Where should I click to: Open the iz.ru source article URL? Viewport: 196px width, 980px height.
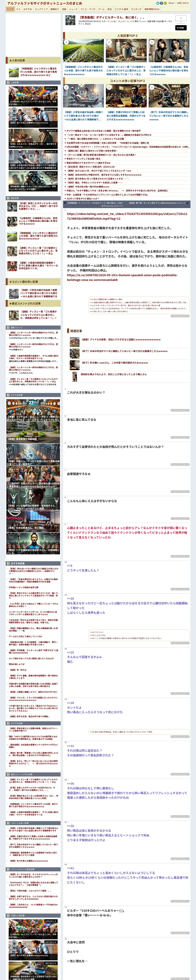click(x=122, y=277)
